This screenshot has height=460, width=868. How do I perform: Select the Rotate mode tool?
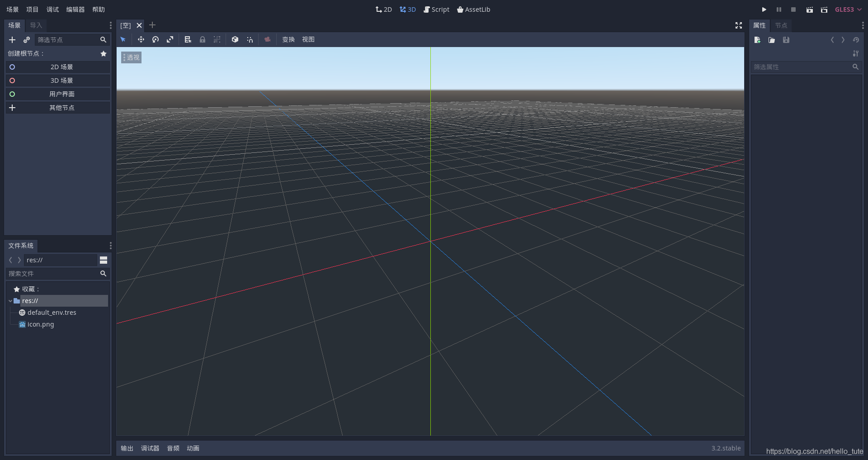(x=156, y=40)
